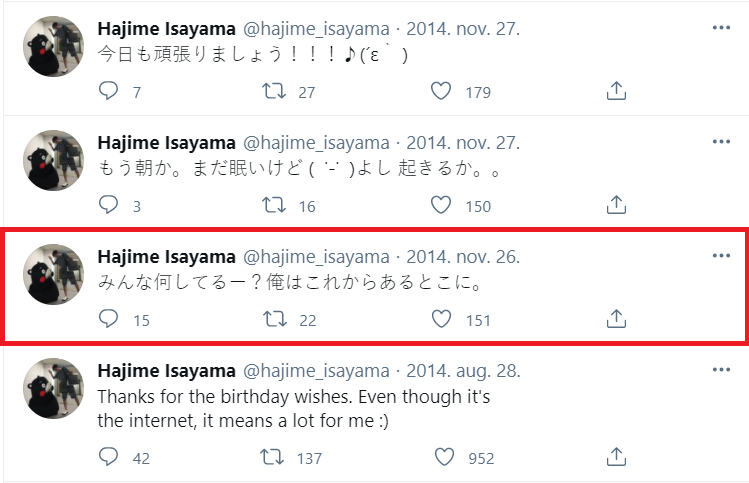Open more options on the birthday wishes tweet

tap(721, 370)
